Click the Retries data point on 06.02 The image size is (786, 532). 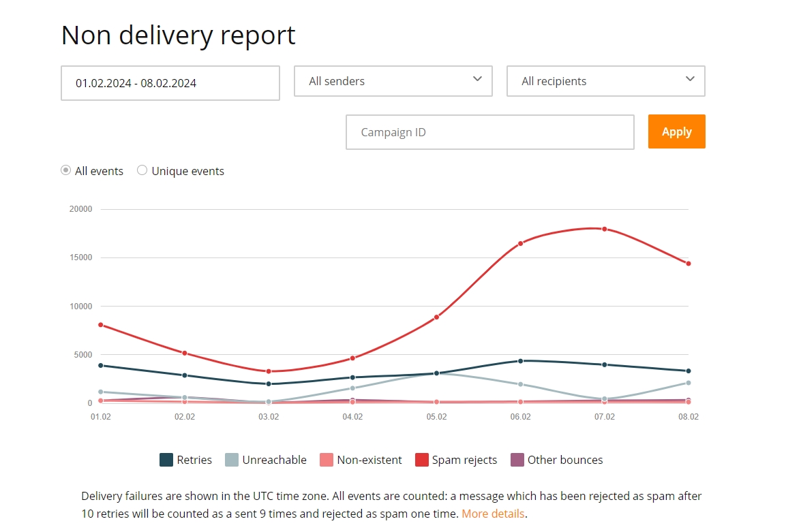click(x=520, y=360)
